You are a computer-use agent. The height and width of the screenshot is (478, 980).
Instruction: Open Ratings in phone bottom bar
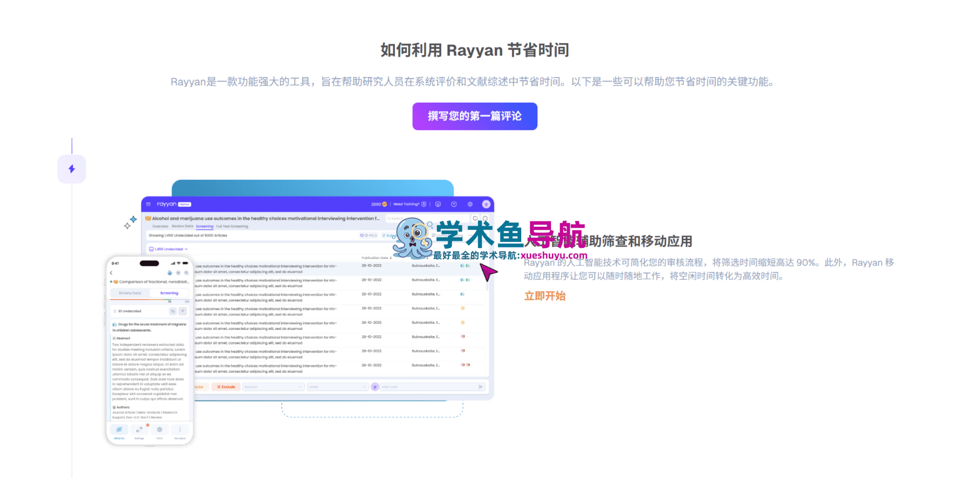pyautogui.click(x=139, y=432)
